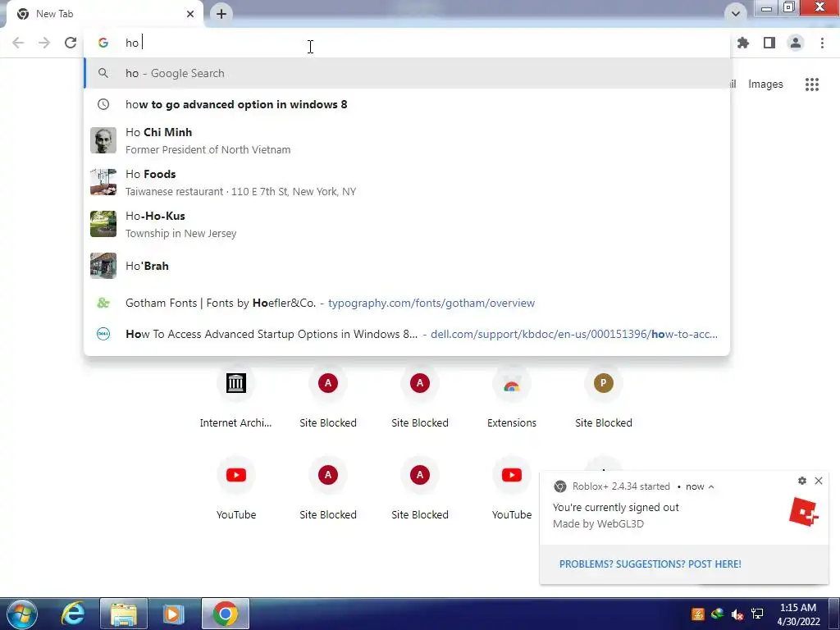Click the forward navigation arrow
Screen dimensions: 840x630
coord(44,43)
